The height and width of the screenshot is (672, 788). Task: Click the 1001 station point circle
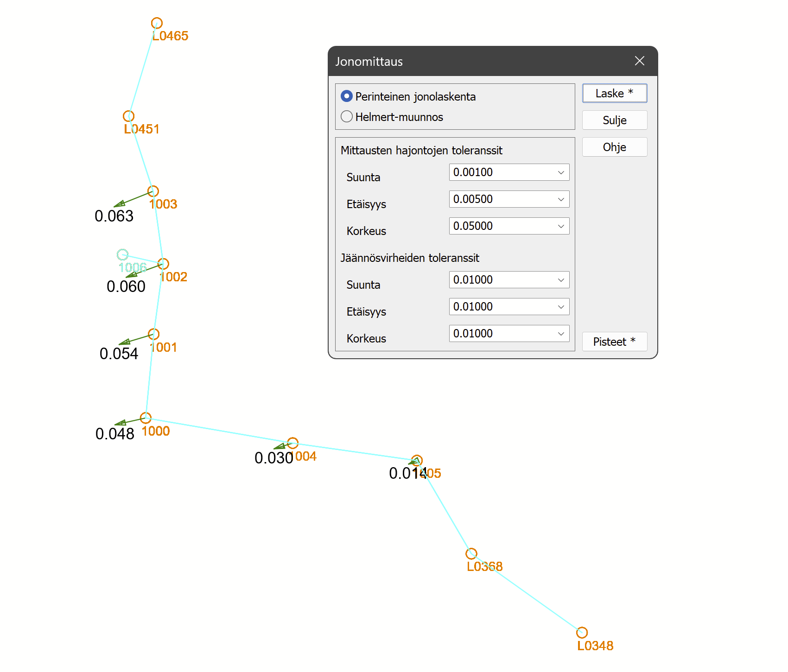[153, 334]
